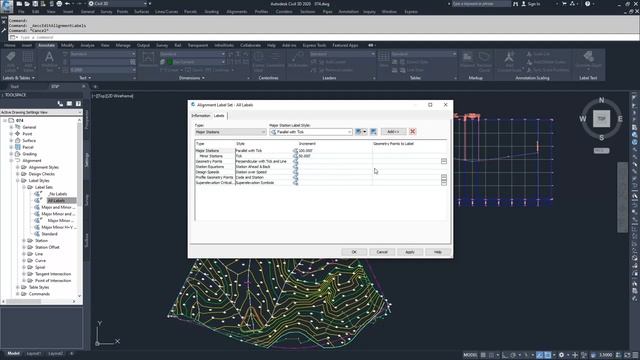The width and height of the screenshot is (640, 360).
Task: Click the Toolspace help question mark icon
Action: click(78, 104)
